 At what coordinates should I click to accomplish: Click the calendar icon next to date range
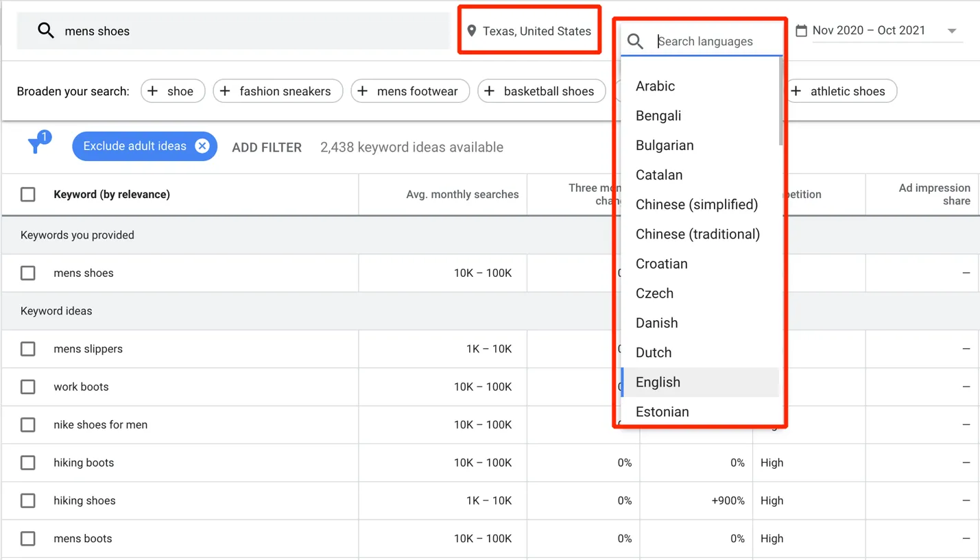tap(801, 31)
